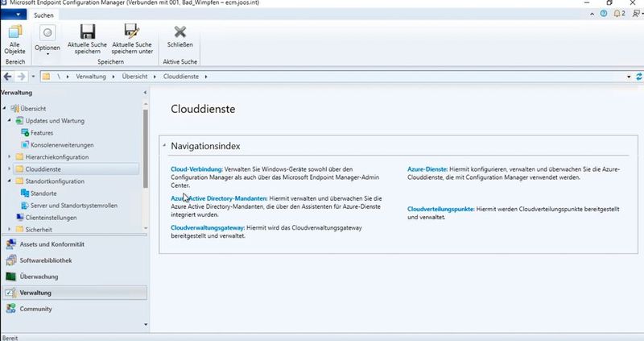Collapse the Übersicht tree node arrow
644x341 pixels.
[4, 108]
